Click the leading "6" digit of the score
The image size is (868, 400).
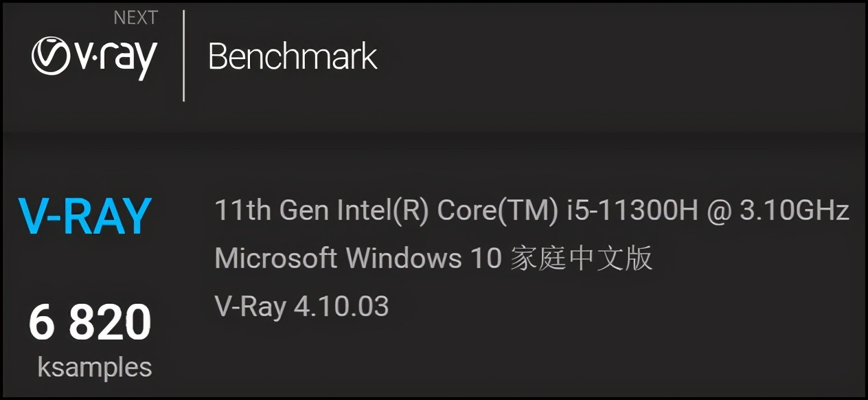click(x=41, y=324)
